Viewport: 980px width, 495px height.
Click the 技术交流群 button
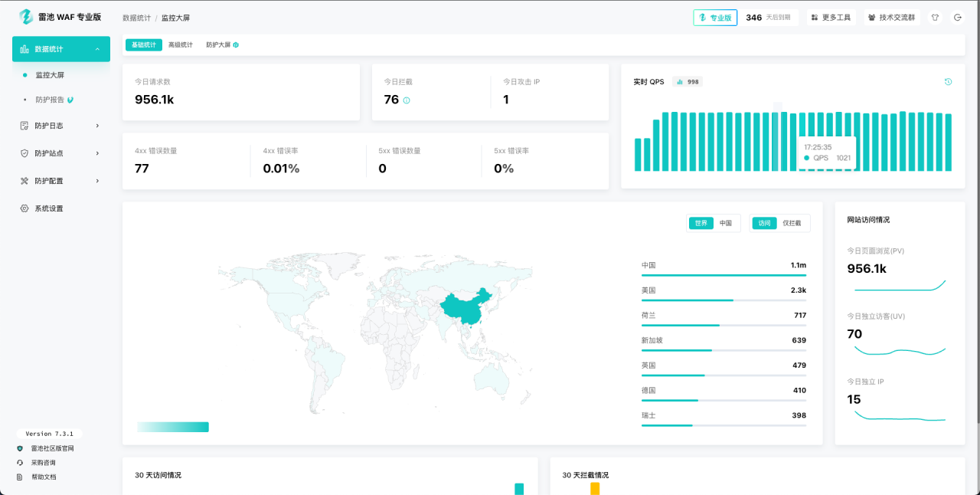point(893,18)
